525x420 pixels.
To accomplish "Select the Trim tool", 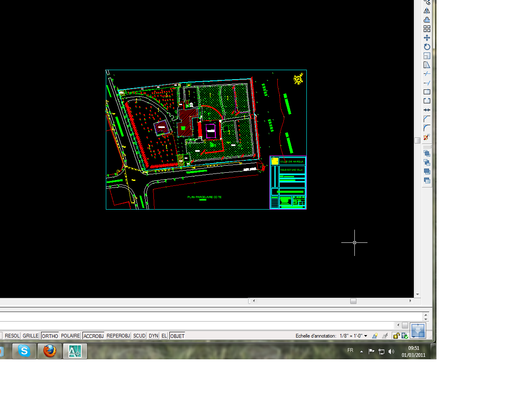I will 427,74.
